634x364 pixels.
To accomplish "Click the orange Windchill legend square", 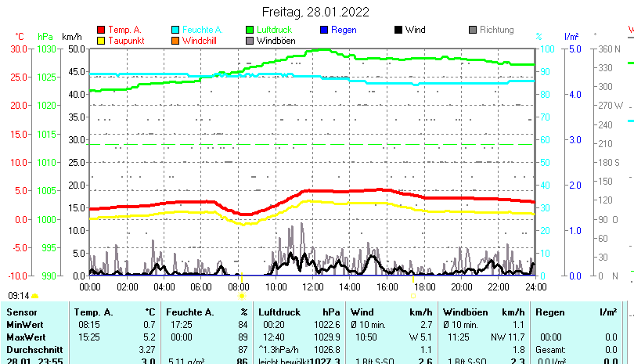I will tap(175, 40).
